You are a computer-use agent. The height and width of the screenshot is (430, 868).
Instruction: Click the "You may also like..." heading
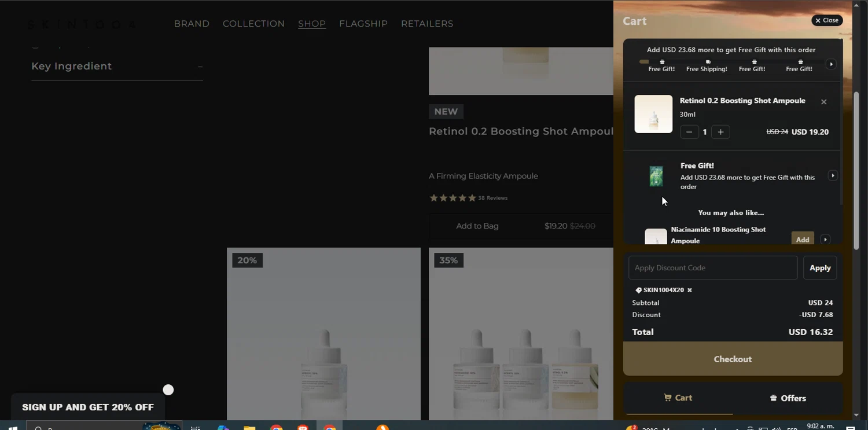click(731, 212)
